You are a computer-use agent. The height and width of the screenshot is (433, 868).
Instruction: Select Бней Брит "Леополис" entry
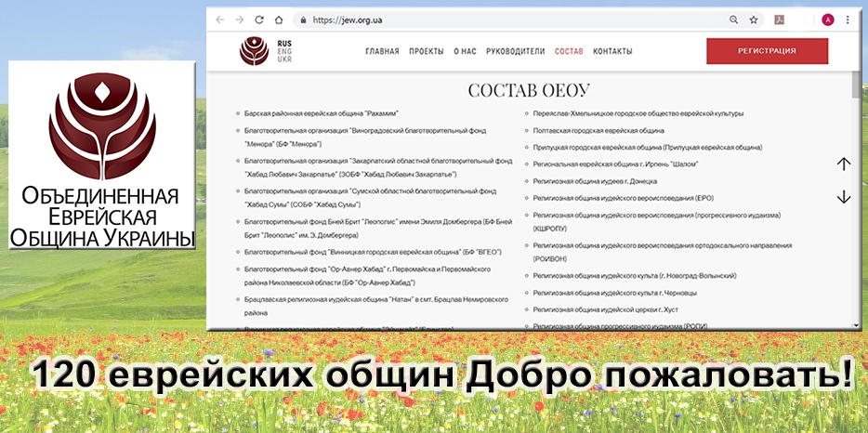[378, 229]
